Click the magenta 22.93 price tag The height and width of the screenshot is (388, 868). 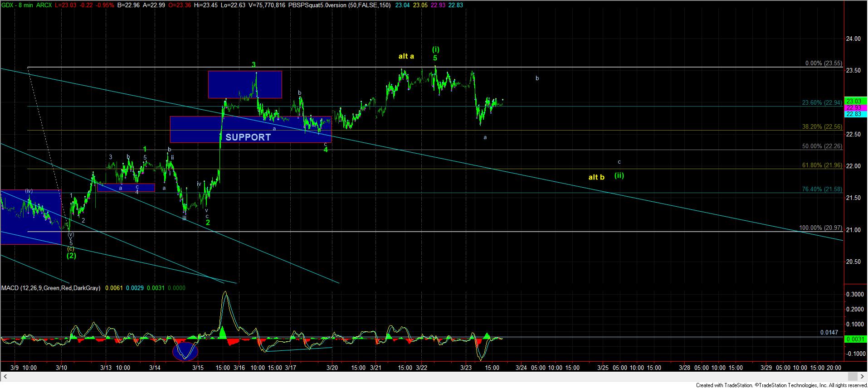(854, 107)
